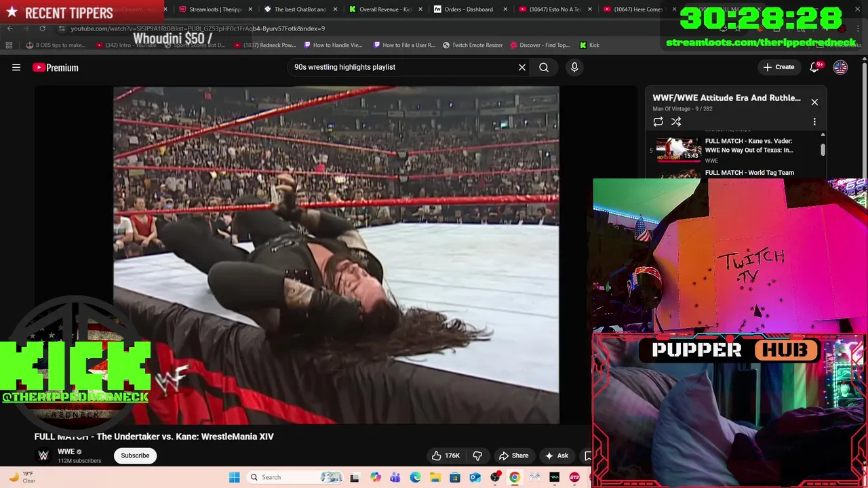This screenshot has height=488, width=868.
Task: Click the Undertaker vs. Kane video player
Action: pos(336,255)
